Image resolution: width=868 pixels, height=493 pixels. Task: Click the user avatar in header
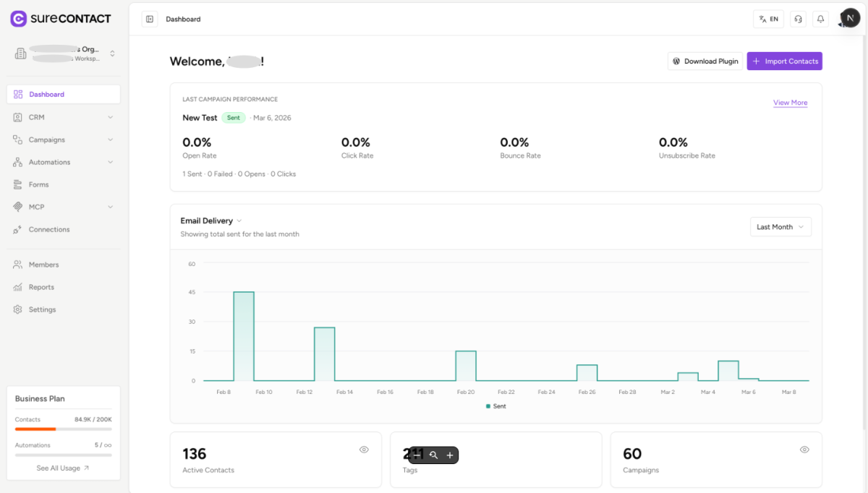coord(849,18)
